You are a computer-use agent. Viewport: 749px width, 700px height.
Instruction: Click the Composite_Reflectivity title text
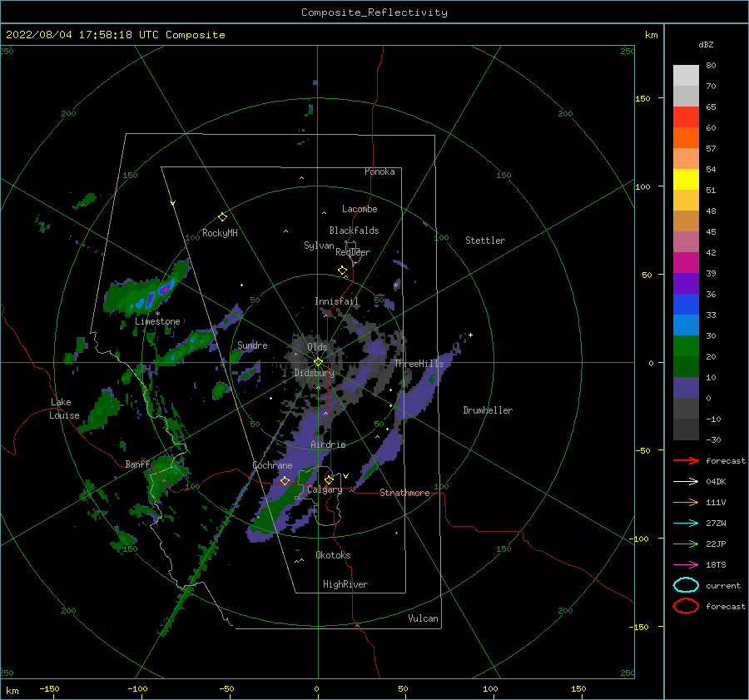(x=374, y=12)
